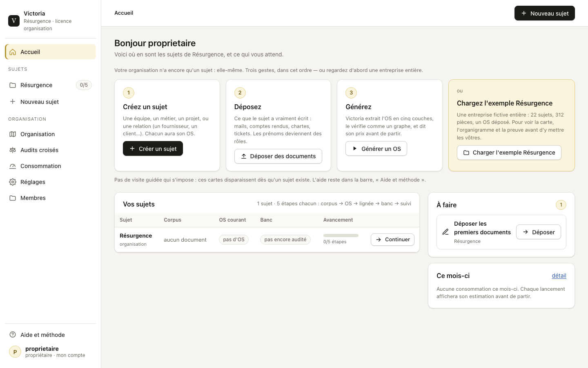588x368 pixels.
Task: Open the proprietaire account name in sidebar footer
Action: click(x=42, y=349)
